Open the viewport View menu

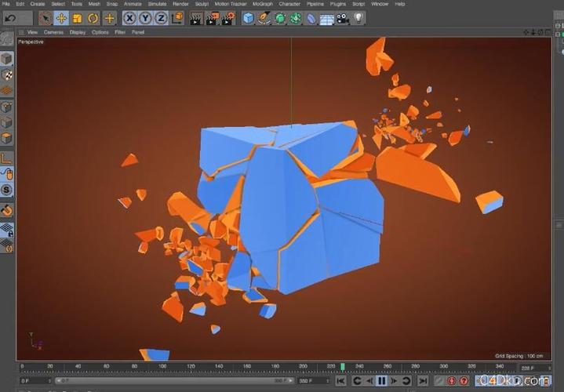[x=32, y=32]
